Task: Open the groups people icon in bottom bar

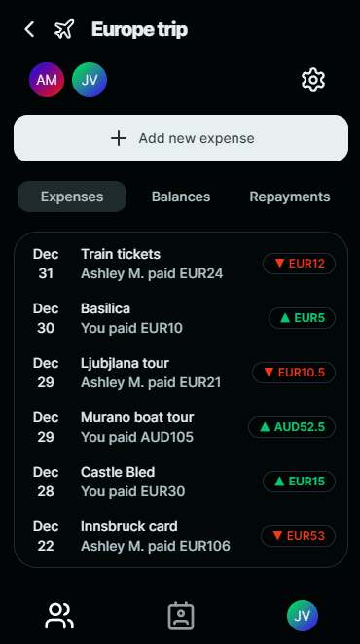Action: point(59,616)
